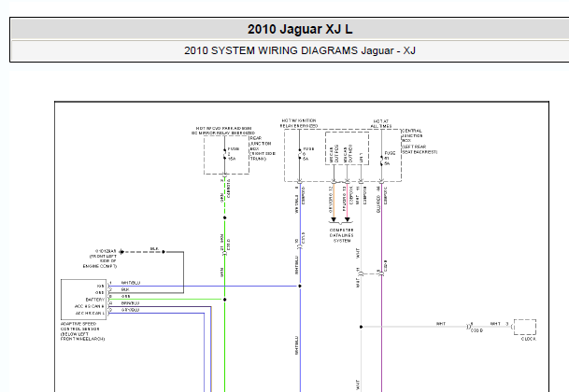Click the "2010 Jaguar XJ L" heading
Viewport: 569px width, 392px height.
pos(300,29)
